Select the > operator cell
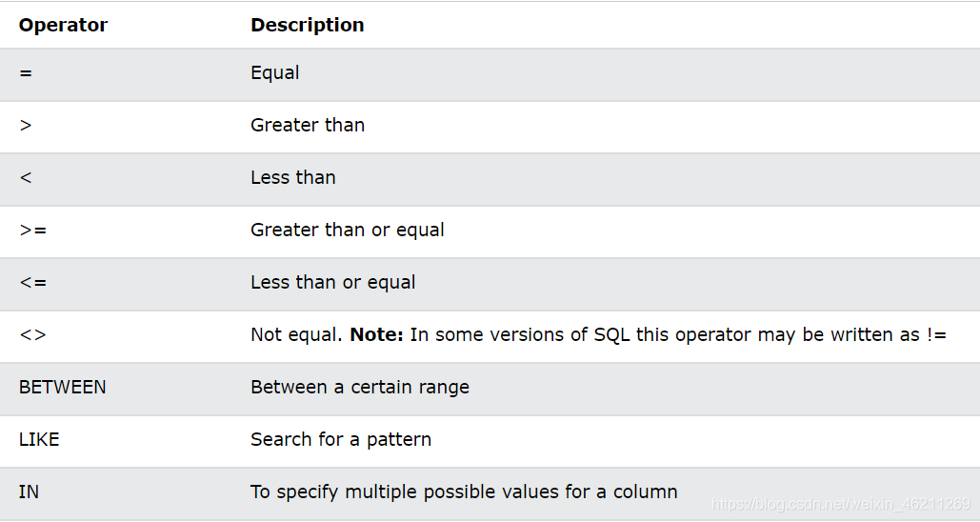The height and width of the screenshot is (522, 980). 26,126
